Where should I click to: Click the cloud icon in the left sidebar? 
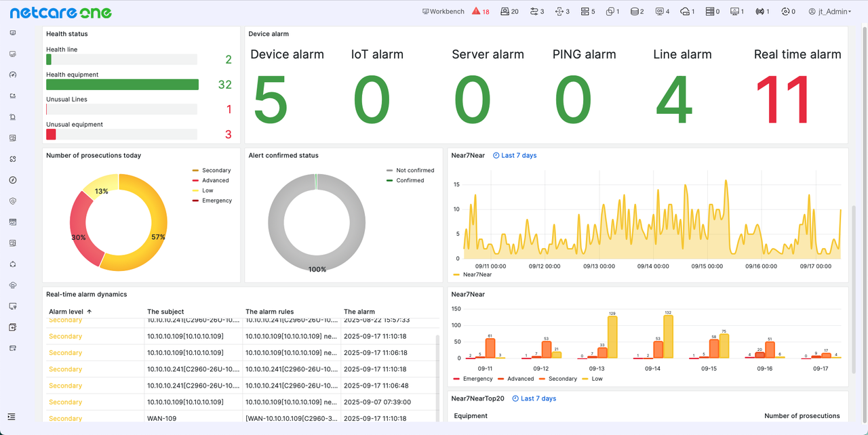[x=13, y=285]
